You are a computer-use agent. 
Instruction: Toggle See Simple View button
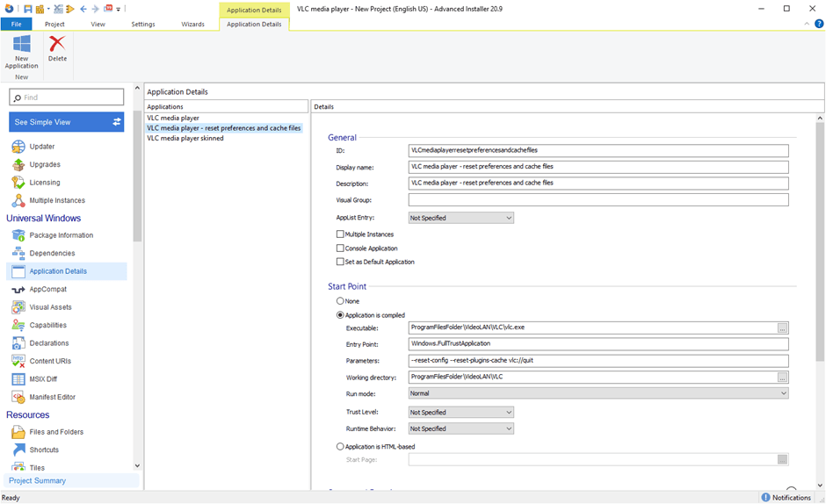click(67, 122)
